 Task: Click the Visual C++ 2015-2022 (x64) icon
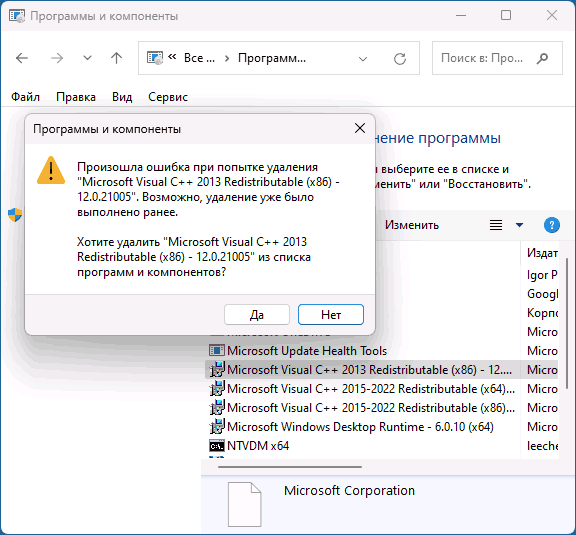[217, 388]
